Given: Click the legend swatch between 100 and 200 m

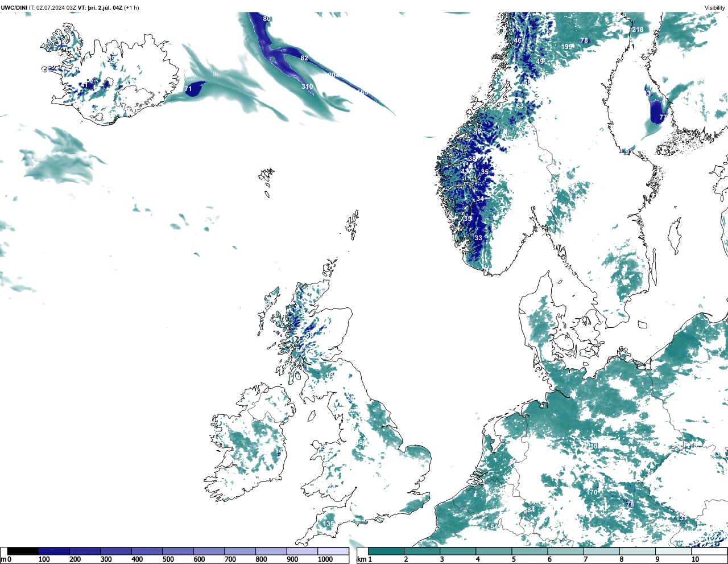Looking at the screenshot, I should point(54,551).
